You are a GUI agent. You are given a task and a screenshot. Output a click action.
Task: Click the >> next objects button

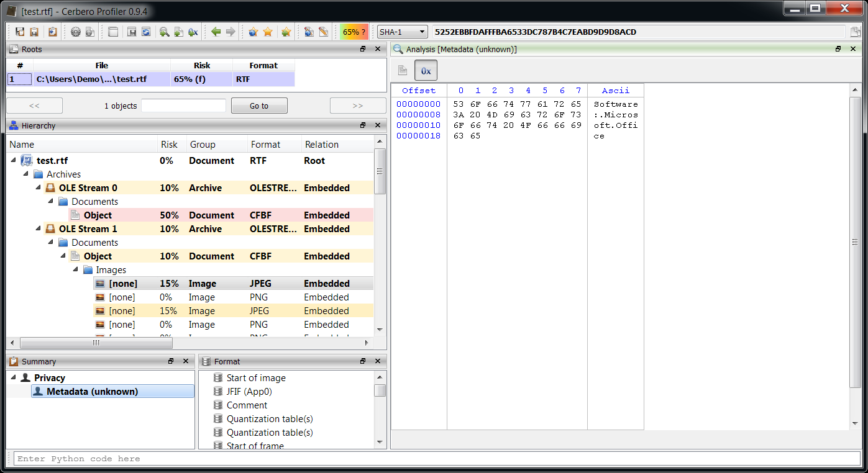click(358, 106)
